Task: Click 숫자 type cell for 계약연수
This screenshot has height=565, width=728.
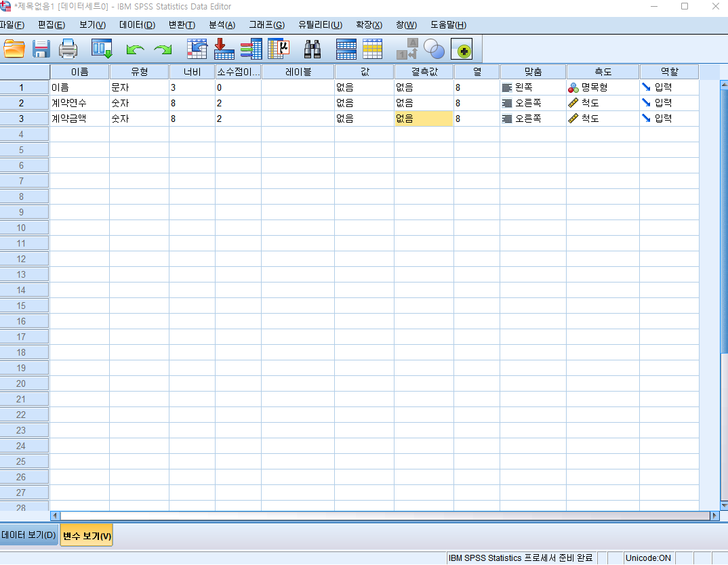Action: pos(139,103)
